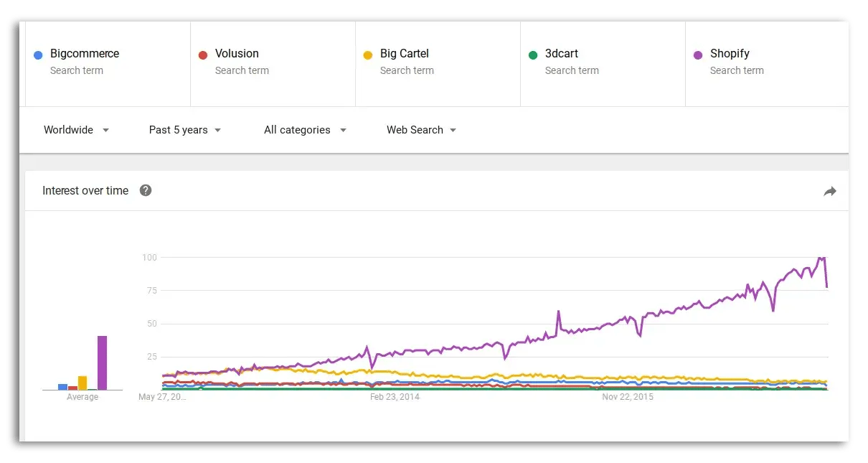This screenshot has width=868, height=463.
Task: Click the Volusion red dot icon
Action: [203, 53]
